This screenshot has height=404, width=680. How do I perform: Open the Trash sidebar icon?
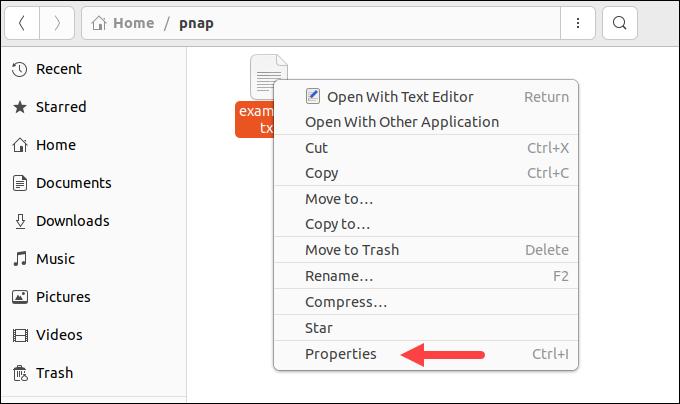(19, 373)
